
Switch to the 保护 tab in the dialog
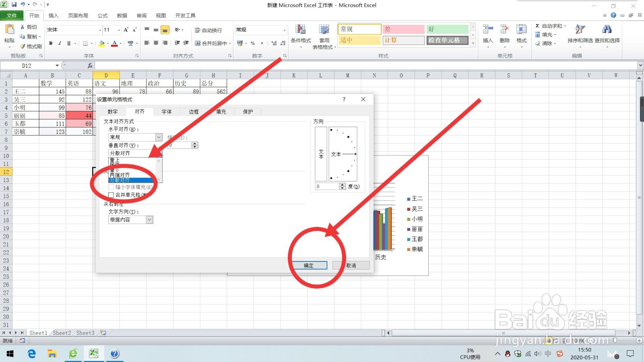coord(248,112)
